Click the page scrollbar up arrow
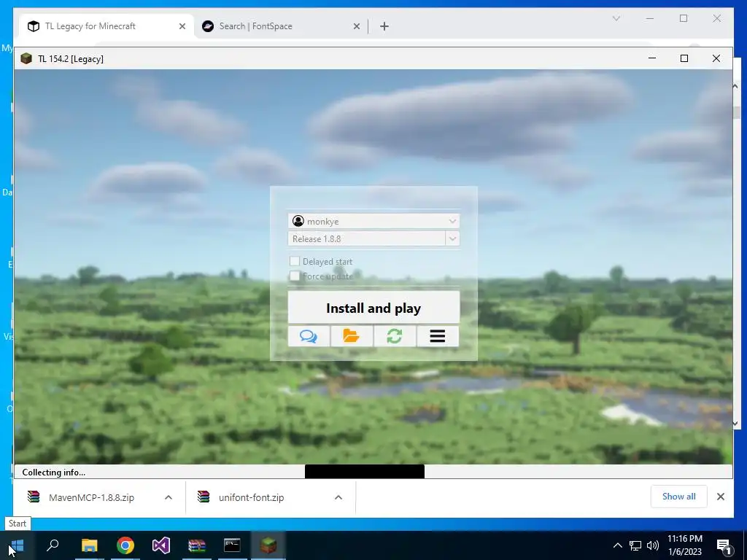 [735, 86]
